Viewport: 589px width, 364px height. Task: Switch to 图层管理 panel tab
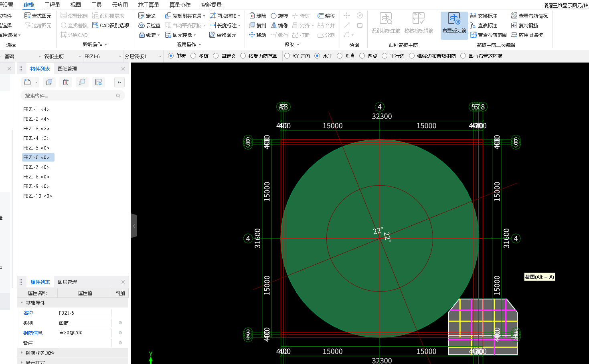(67, 282)
